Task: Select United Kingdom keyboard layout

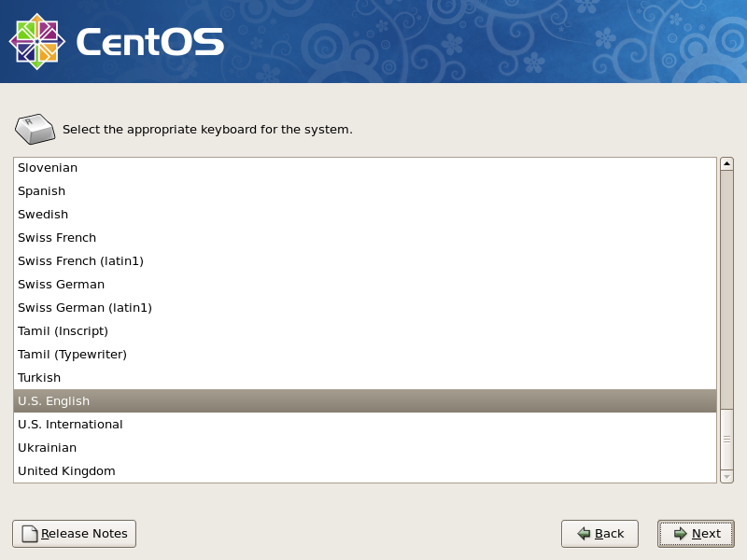Action: 66,471
